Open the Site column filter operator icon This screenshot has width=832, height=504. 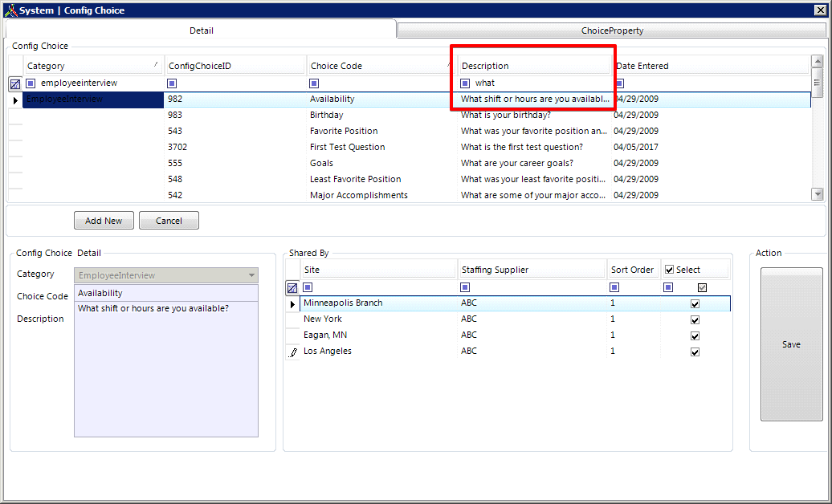[308, 287]
